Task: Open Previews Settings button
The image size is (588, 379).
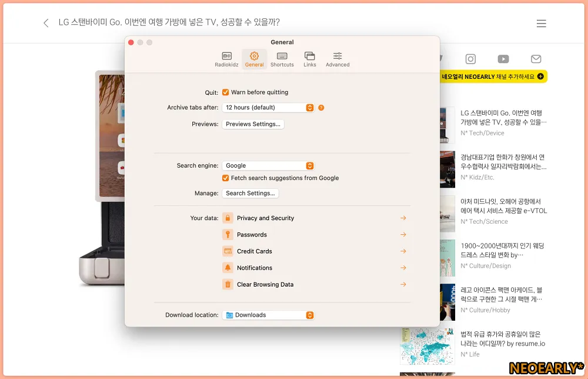Action: pos(253,124)
